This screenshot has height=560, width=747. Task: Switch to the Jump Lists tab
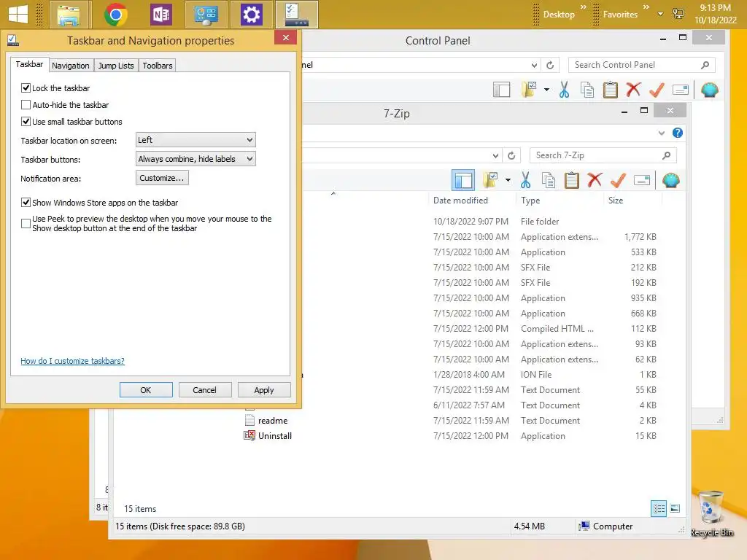[116, 66]
